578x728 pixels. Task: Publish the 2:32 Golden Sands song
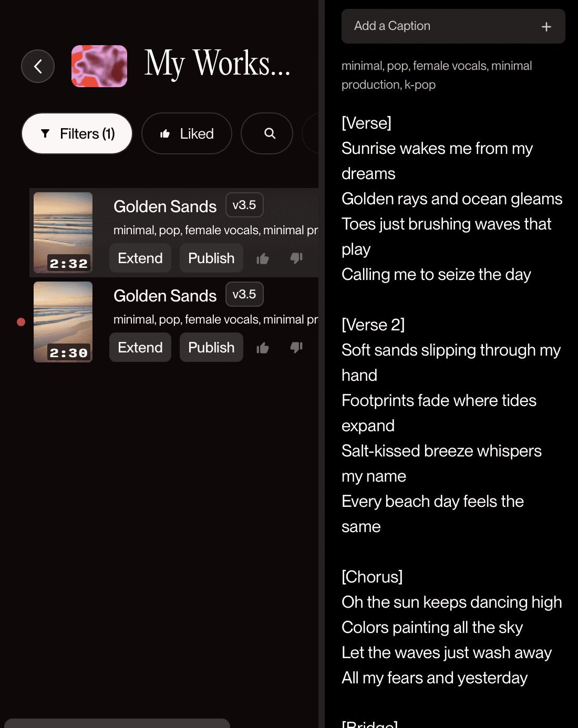coord(211,258)
